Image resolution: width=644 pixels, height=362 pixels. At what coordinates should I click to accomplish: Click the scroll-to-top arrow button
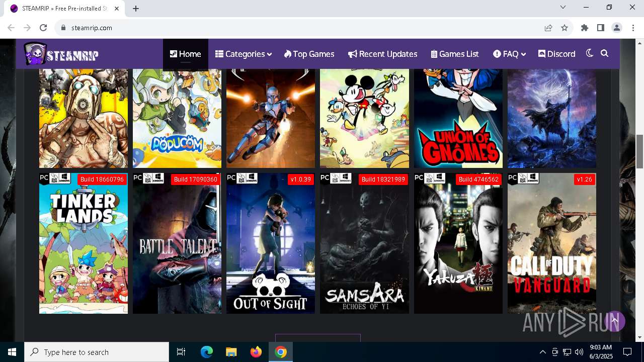click(x=614, y=321)
